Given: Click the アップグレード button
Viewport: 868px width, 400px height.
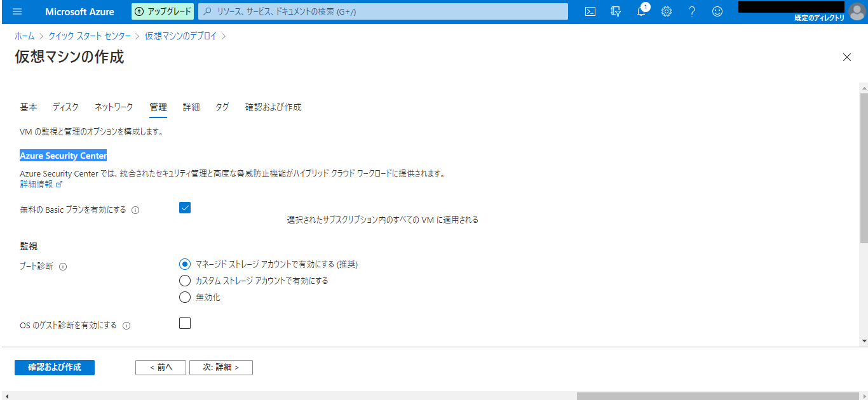Looking at the screenshot, I should click(163, 11).
